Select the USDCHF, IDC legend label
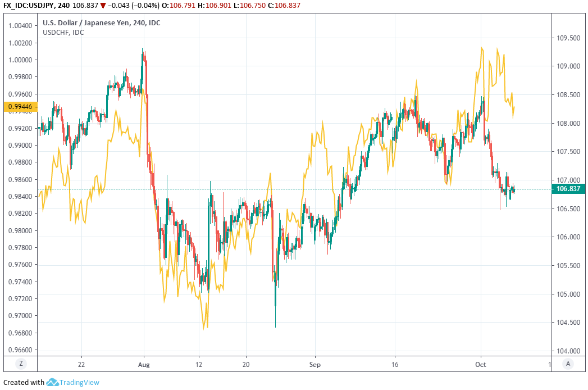Viewport: 588px width, 390px height. coord(63,33)
